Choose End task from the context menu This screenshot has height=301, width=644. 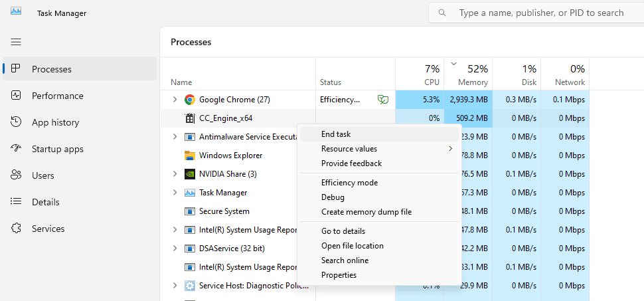coord(379,134)
